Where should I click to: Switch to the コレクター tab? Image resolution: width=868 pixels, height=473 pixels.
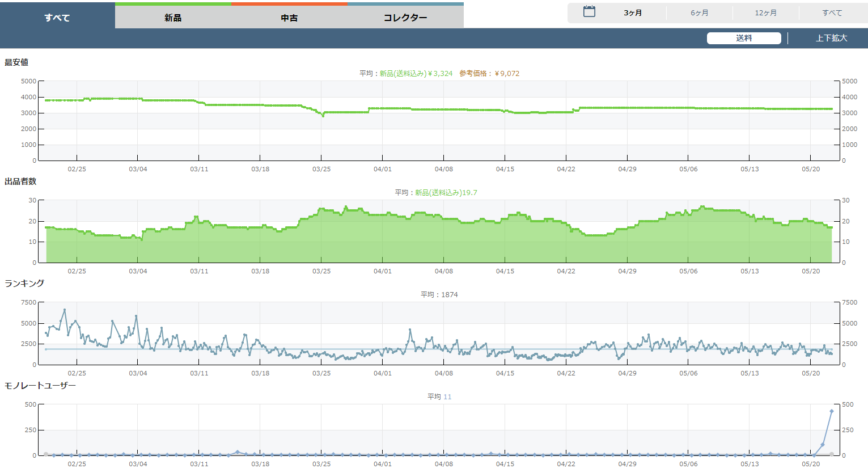click(405, 18)
